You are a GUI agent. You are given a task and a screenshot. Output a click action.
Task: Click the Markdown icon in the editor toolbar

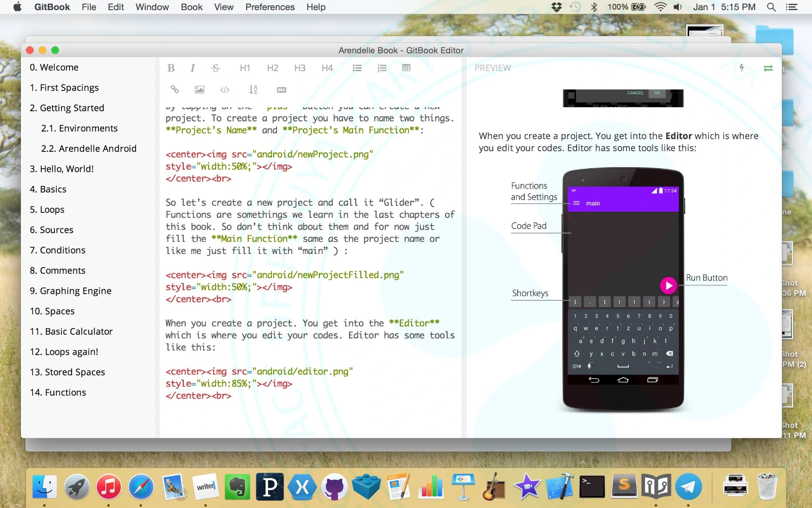pos(282,90)
